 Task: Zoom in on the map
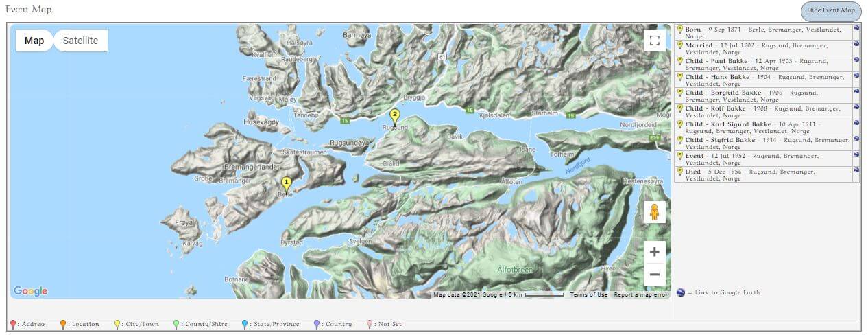coord(654,252)
